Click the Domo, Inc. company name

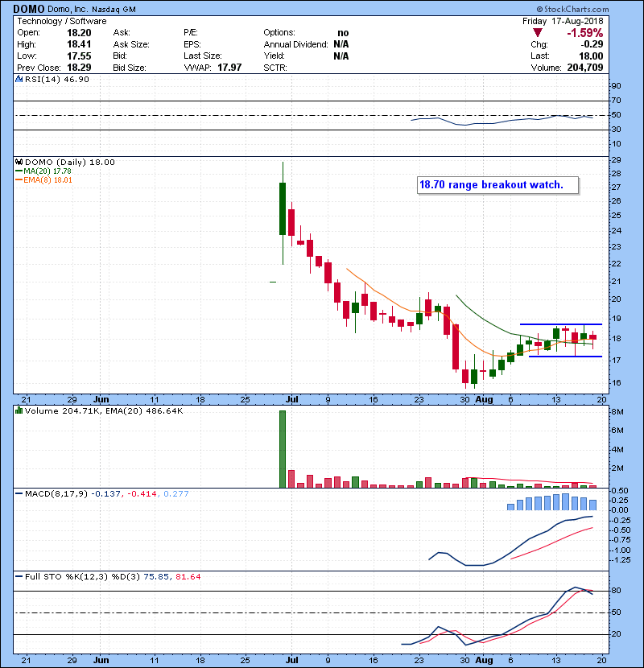(68, 10)
